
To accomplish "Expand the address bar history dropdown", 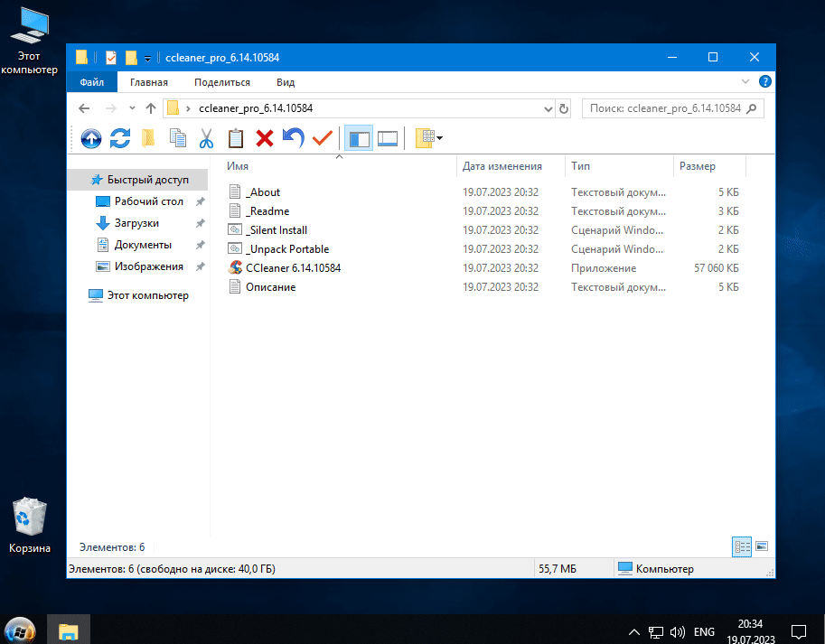I will click(548, 108).
